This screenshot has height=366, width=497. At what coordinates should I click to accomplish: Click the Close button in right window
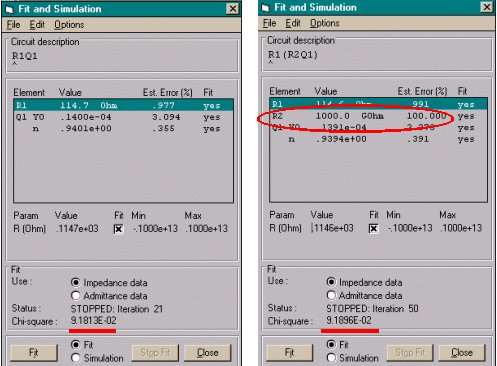click(x=462, y=352)
